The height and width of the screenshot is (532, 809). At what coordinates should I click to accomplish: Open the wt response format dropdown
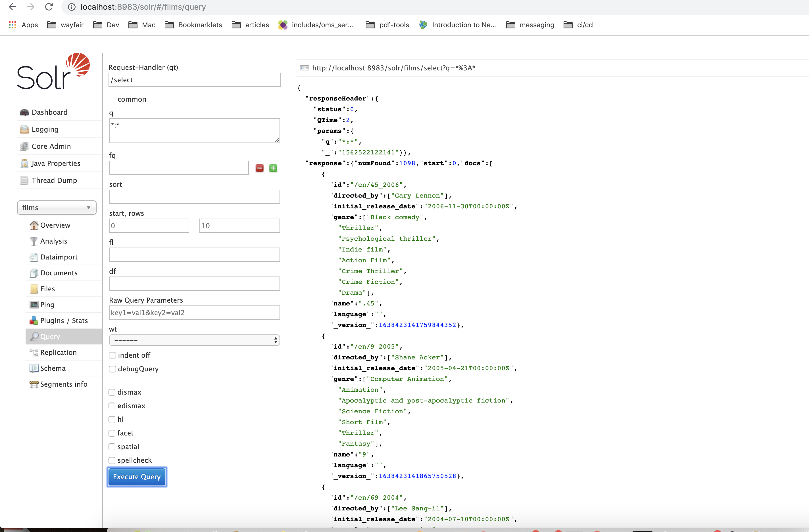pyautogui.click(x=194, y=340)
